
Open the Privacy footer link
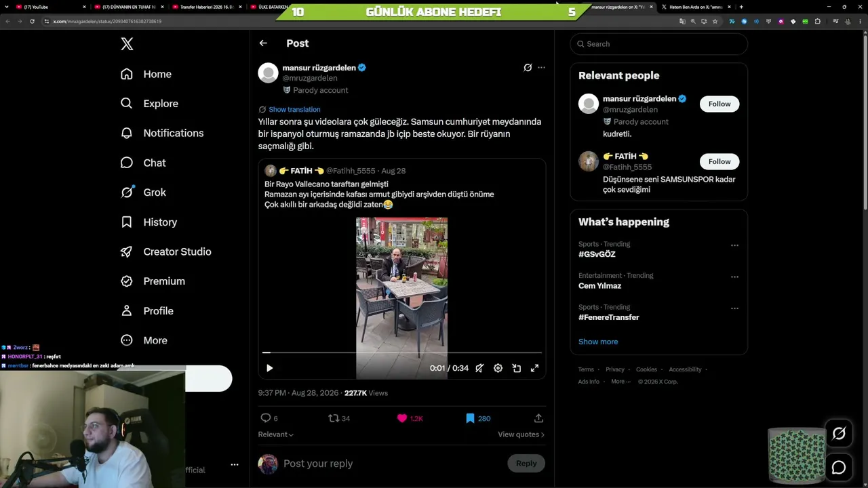coord(615,369)
